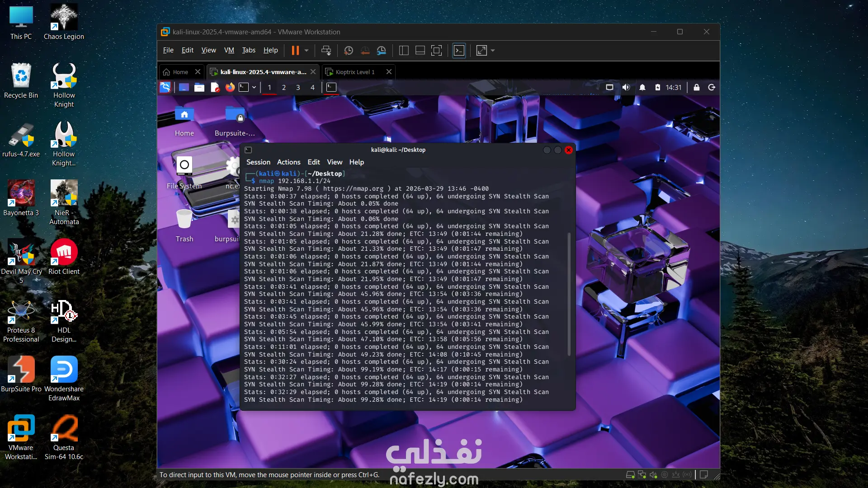Open the Burpsuite folder on Kali desktop
Screen dimensions: 868x488
click(x=235, y=121)
